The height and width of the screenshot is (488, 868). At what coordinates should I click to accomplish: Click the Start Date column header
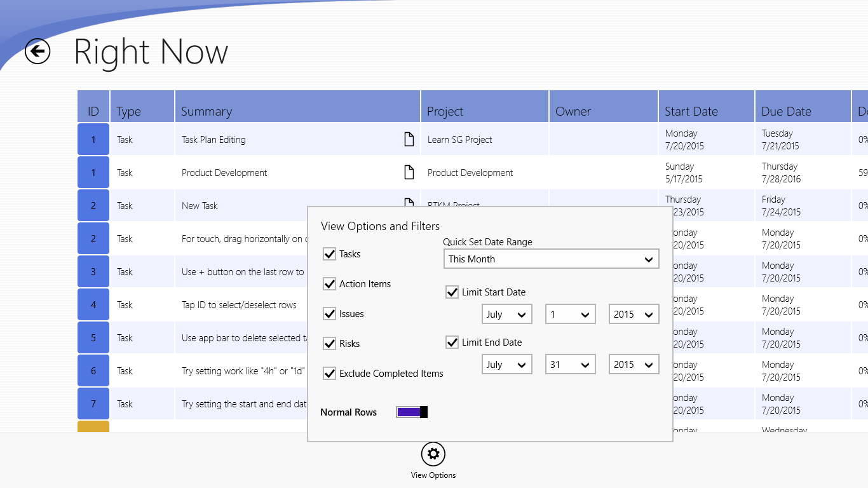pos(707,106)
